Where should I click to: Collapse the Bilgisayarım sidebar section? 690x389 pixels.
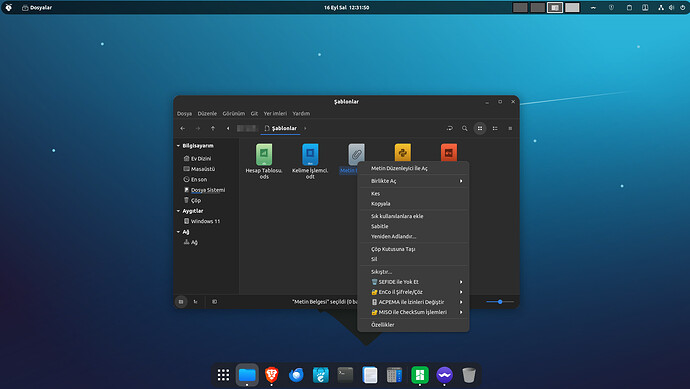(178, 146)
